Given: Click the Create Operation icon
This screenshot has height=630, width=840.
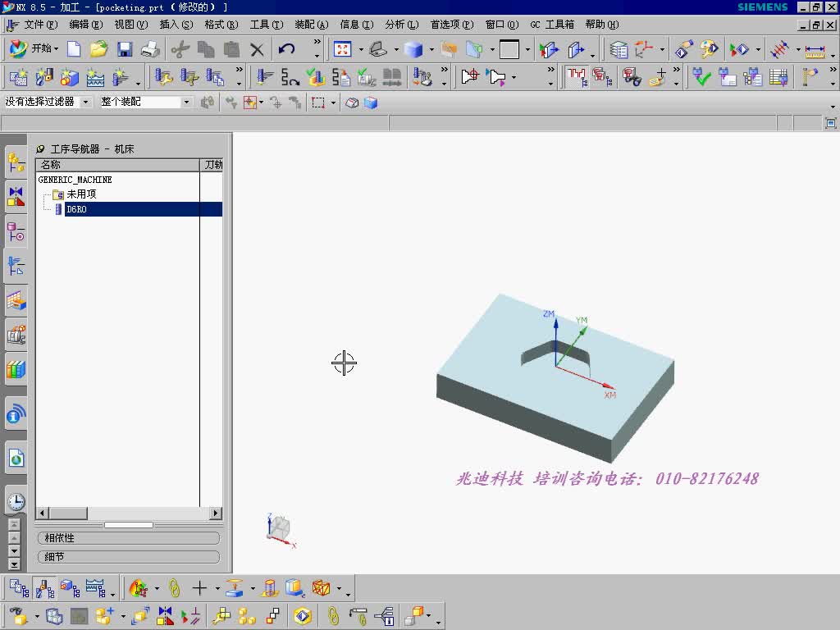Looking at the screenshot, I should click(x=121, y=77).
